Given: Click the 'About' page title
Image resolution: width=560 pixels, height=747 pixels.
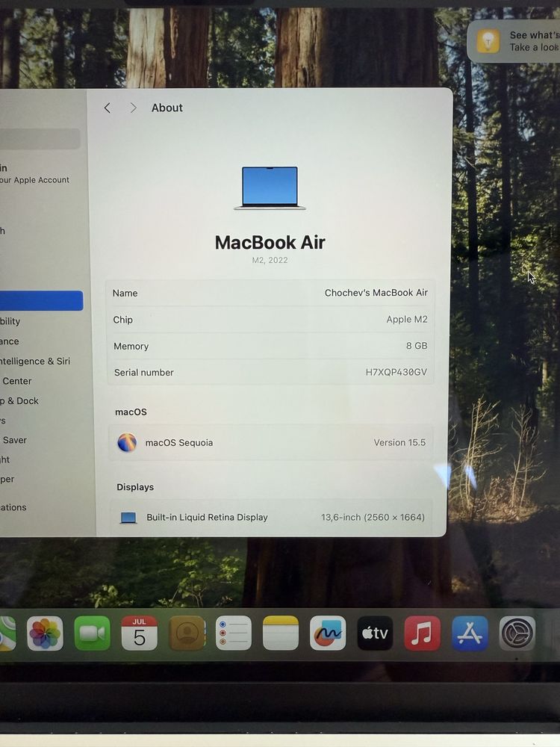Looking at the screenshot, I should coord(167,108).
